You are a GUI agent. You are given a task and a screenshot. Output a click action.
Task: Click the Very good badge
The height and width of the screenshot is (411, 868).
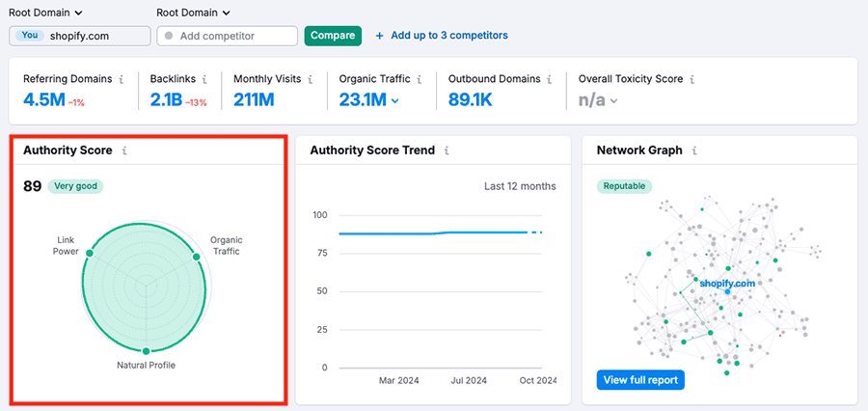pos(75,186)
